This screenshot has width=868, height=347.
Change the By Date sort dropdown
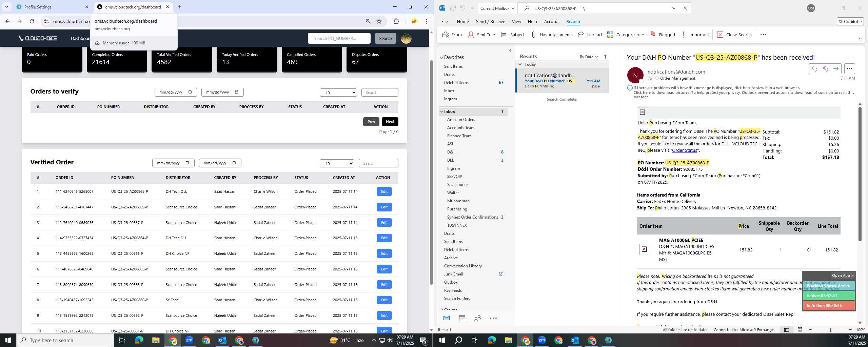coord(589,57)
